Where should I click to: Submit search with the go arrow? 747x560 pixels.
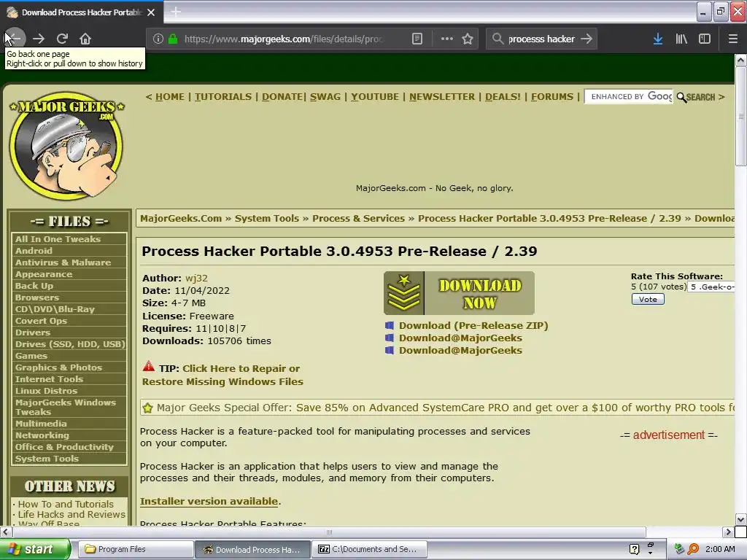pyautogui.click(x=587, y=39)
